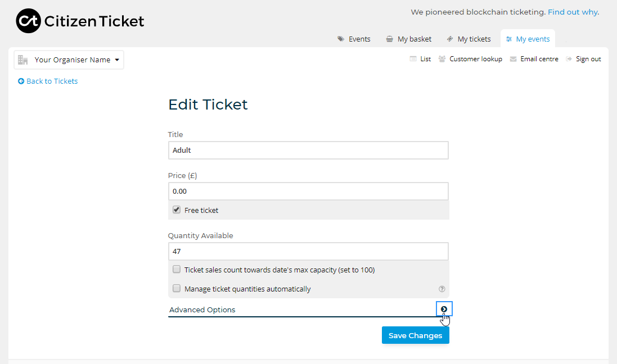Edit the Quantity Available field

(308, 251)
